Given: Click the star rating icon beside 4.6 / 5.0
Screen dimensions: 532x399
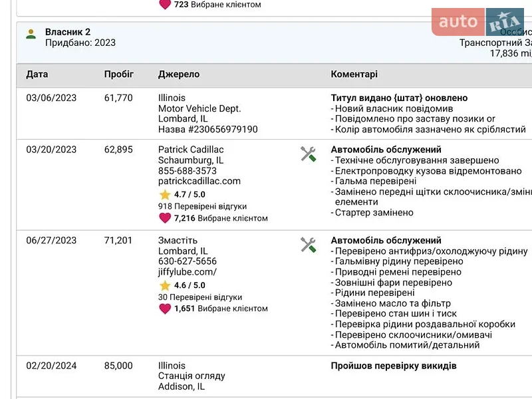Looking at the screenshot, I should [x=165, y=285].
